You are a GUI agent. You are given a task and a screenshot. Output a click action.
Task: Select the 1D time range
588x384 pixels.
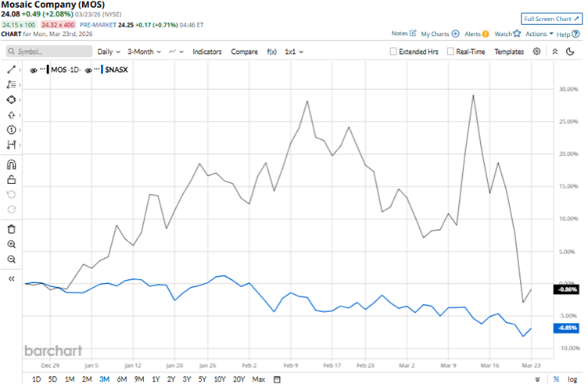click(x=37, y=379)
